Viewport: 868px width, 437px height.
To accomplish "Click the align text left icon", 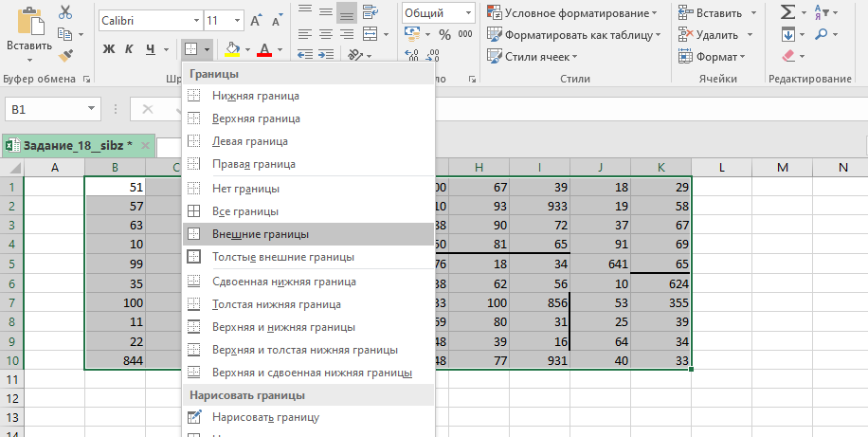I will pyautogui.click(x=305, y=34).
